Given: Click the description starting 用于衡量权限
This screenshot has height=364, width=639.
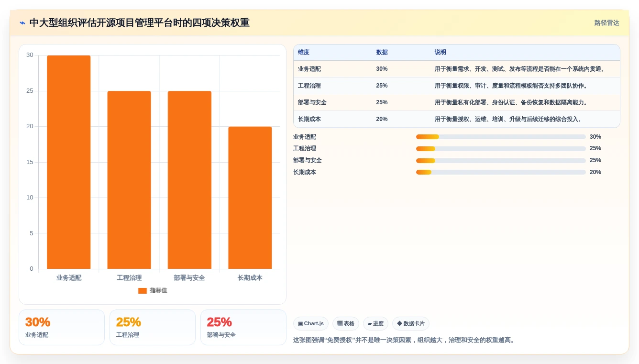Looking at the screenshot, I should 512,86.
